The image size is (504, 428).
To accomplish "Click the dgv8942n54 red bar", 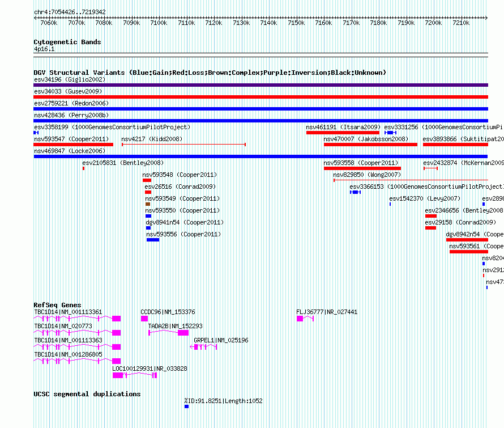I will point(467,240).
